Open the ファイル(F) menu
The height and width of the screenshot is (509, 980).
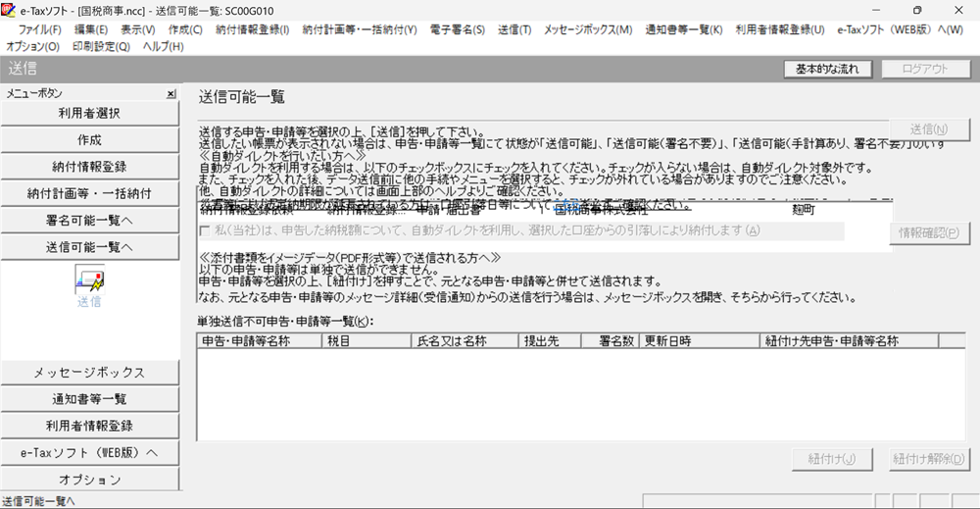pos(39,29)
